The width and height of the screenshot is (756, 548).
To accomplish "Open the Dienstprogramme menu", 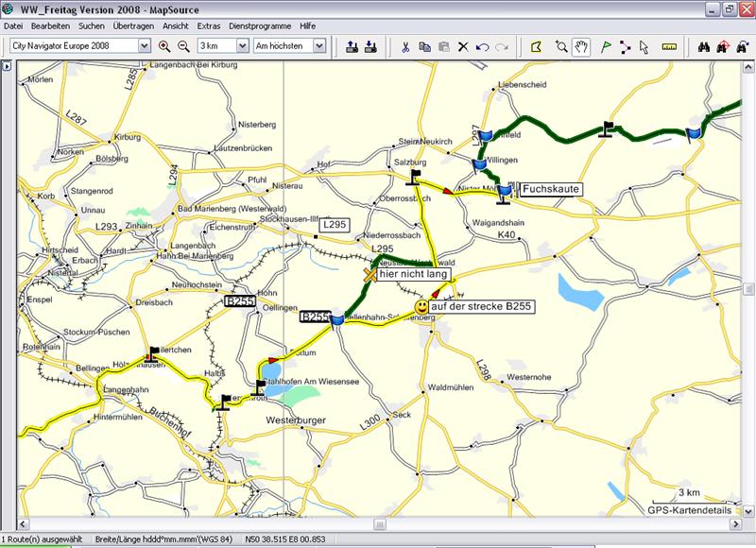I will pos(260,26).
